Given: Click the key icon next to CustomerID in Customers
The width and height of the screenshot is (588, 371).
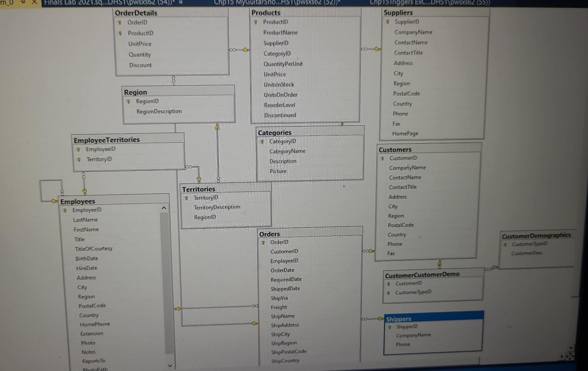Looking at the screenshot, I should (x=382, y=158).
